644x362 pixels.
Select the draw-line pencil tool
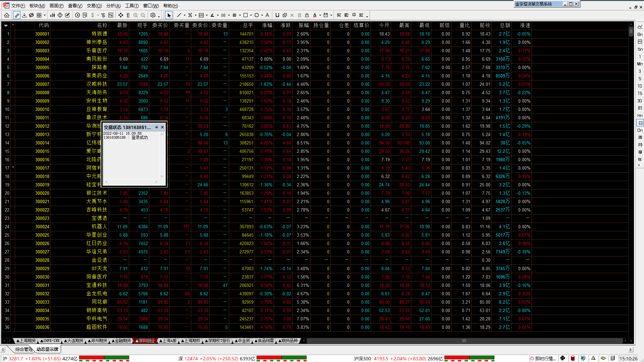pyautogui.click(x=17, y=15)
